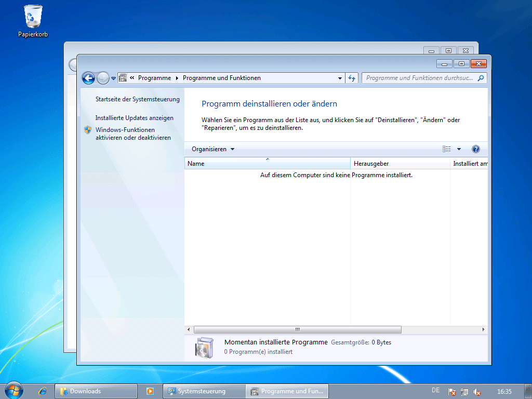The height and width of the screenshot is (399, 532).
Task: Open the address bar history dropdown
Action: (x=340, y=78)
